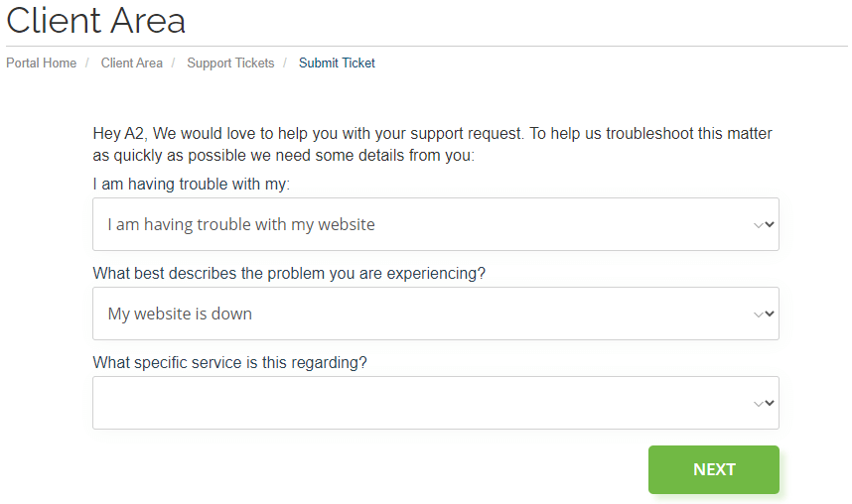The width and height of the screenshot is (852, 504).
Task: Expand the "What best describes the problem" dropdown
Action: pos(435,314)
